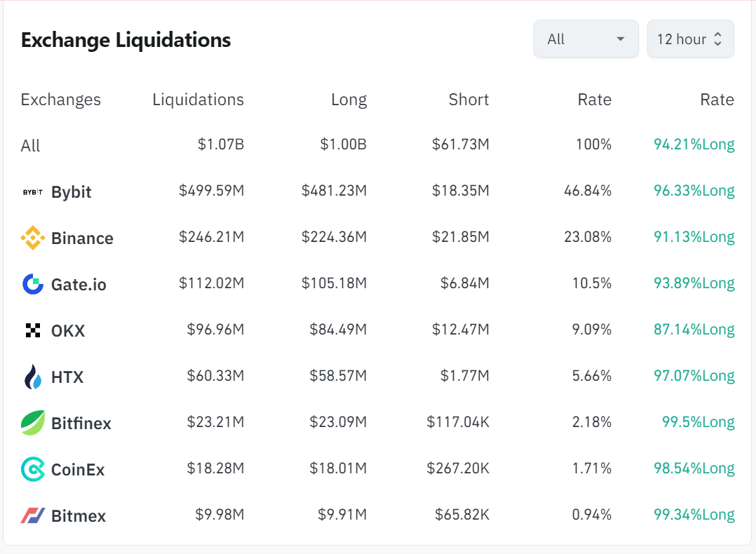The width and height of the screenshot is (756, 554).
Task: Open the All exchanges filter dropdown
Action: (x=586, y=39)
